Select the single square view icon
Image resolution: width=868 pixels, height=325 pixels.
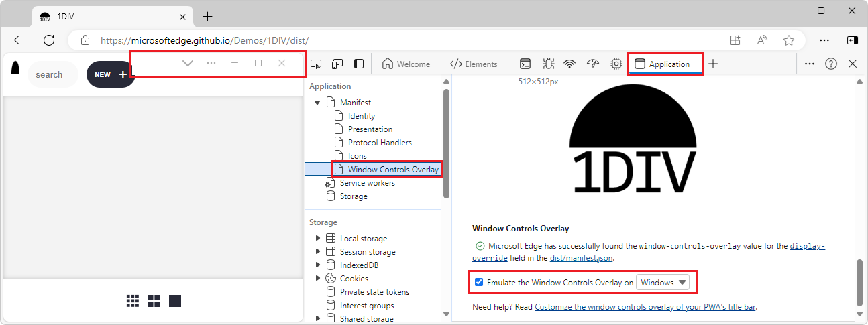tap(175, 301)
